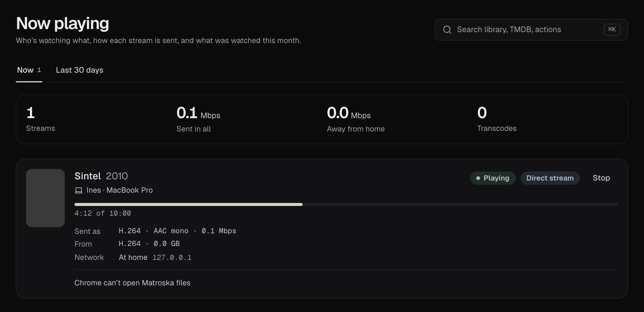Click the Direct stream badge
Viewport: 644px width, 312px height.
[550, 178]
